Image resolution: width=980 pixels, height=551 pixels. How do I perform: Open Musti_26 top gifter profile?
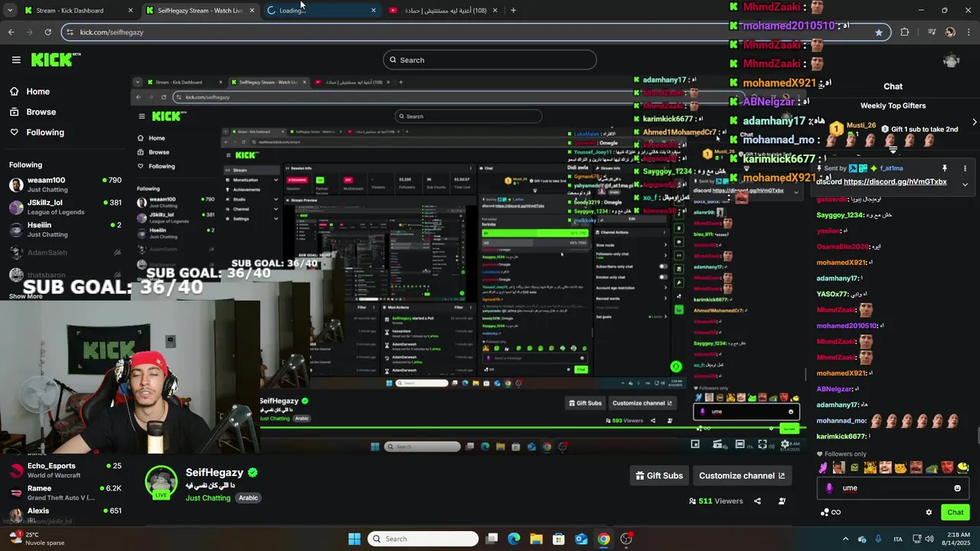click(x=861, y=126)
